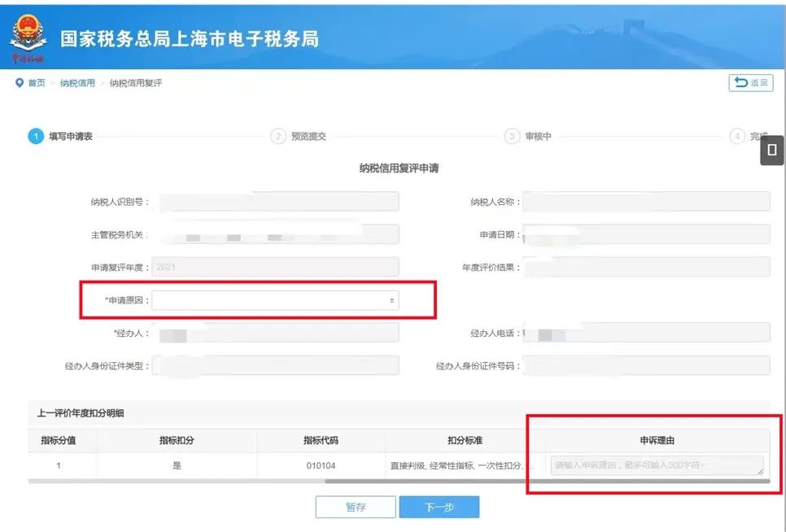The image size is (786, 532).
Task: Click the arrow in 申请原因 field
Action: point(391,300)
